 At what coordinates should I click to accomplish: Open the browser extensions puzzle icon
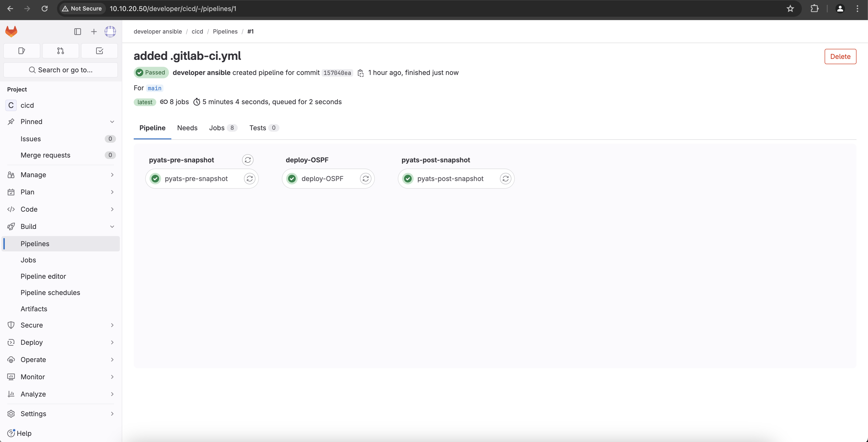point(814,9)
